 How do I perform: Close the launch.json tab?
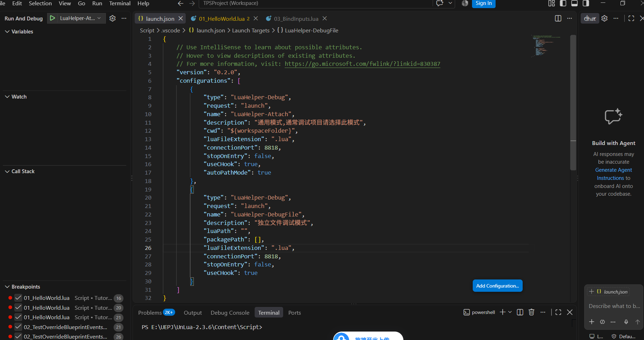pyautogui.click(x=180, y=18)
